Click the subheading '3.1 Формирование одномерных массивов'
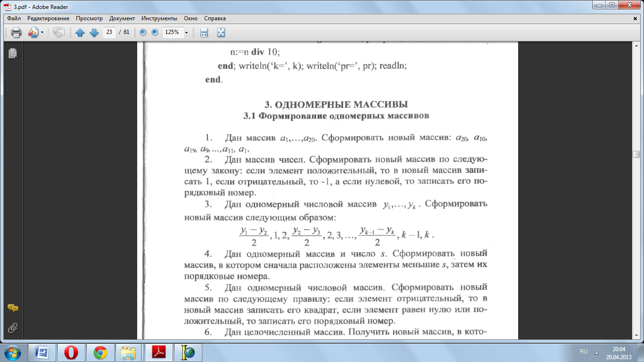This screenshot has height=362, width=644. (336, 115)
